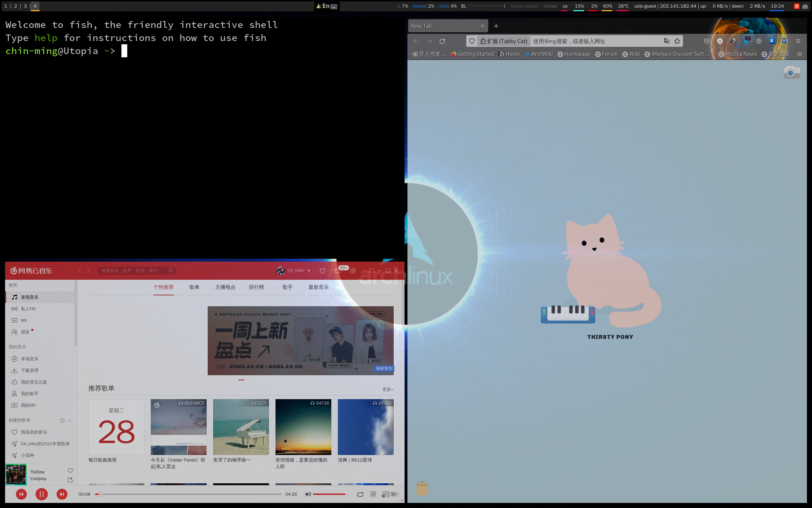Open 本地音乐 in the sidebar
This screenshot has height=508, width=812.
[x=40, y=359]
